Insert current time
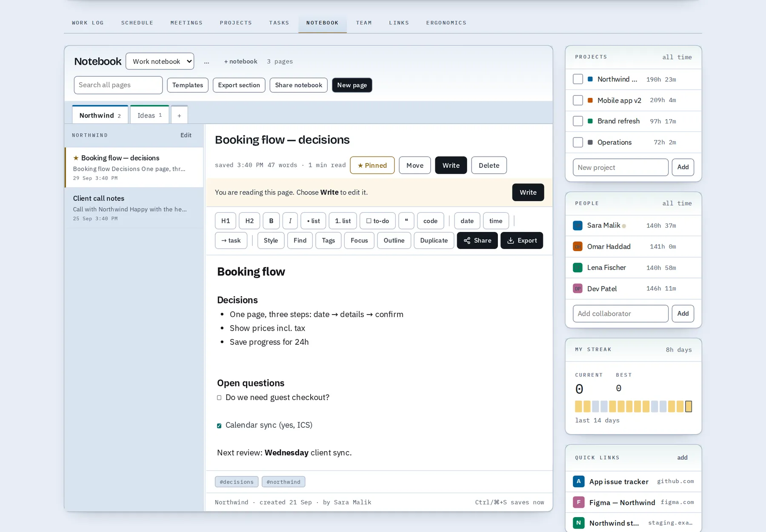766x532 pixels. (496, 221)
